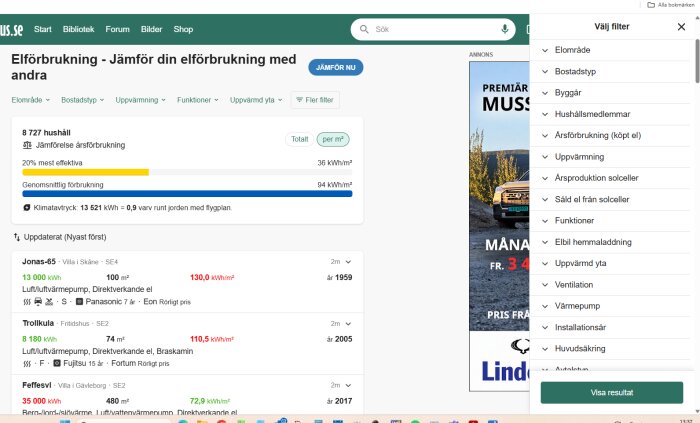Click the 35 000 kWh value
The width and height of the screenshot is (700, 423).
[42, 401]
